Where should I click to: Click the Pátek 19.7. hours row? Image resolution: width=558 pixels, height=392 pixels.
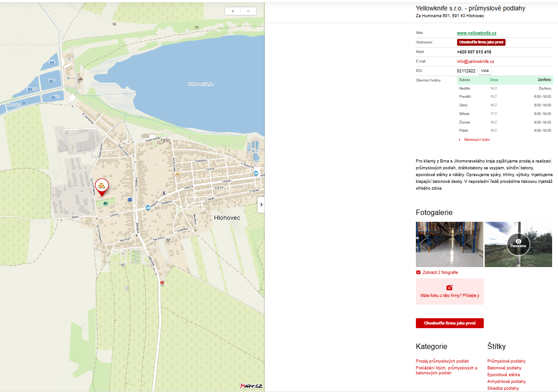[x=505, y=130]
